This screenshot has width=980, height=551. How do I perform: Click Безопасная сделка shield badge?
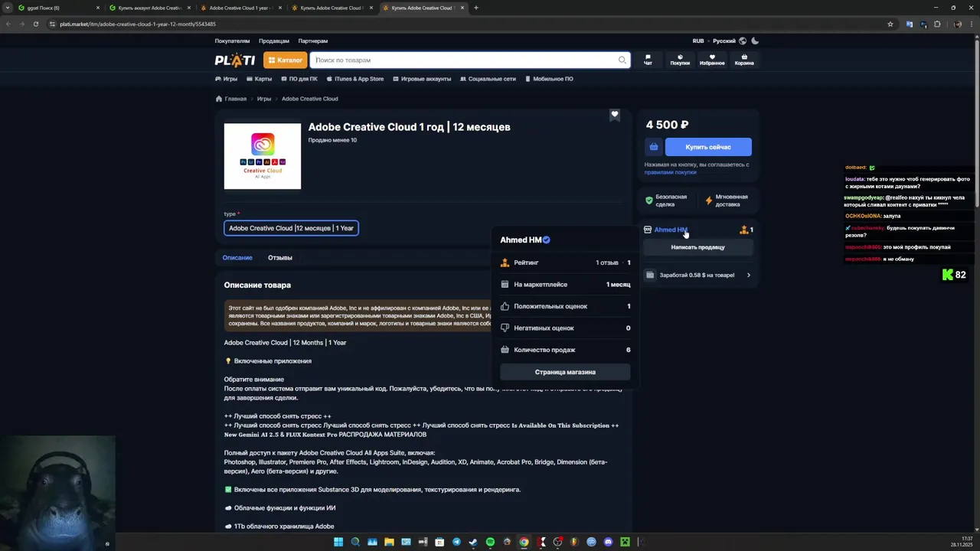(667, 201)
